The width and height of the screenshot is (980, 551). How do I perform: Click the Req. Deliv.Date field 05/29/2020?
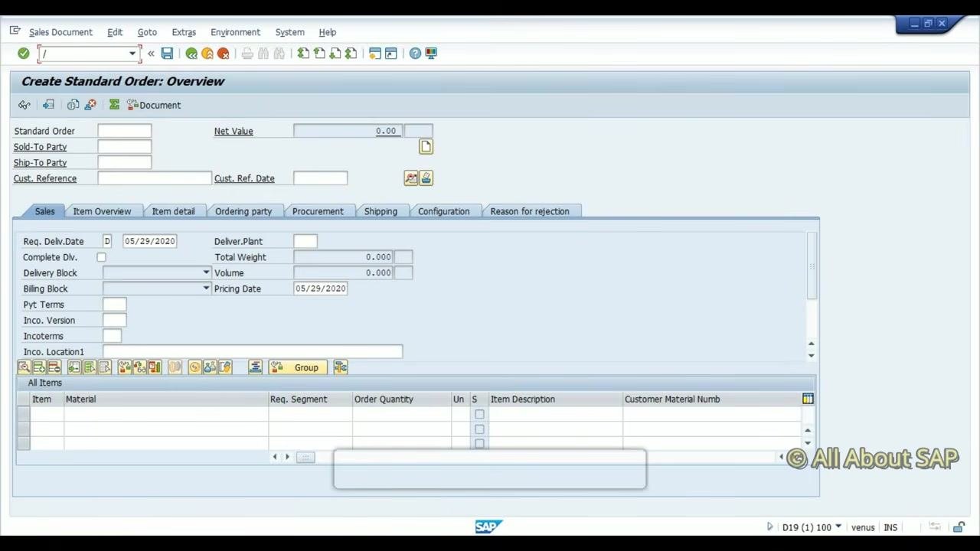coord(150,241)
